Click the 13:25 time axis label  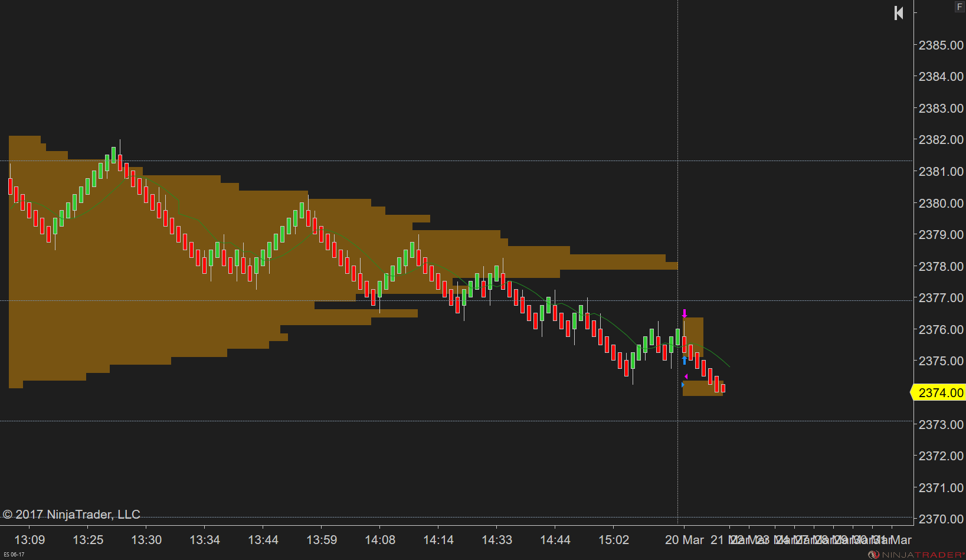click(x=88, y=540)
